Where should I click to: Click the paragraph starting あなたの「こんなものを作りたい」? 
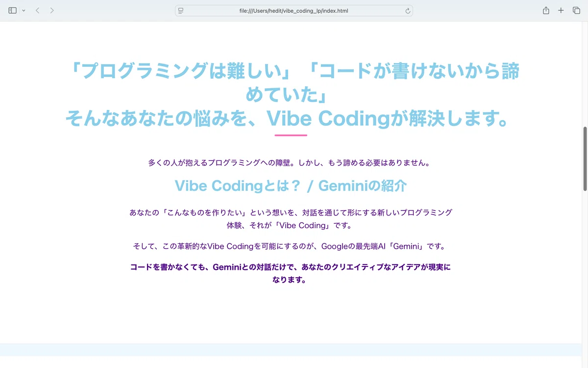291,219
